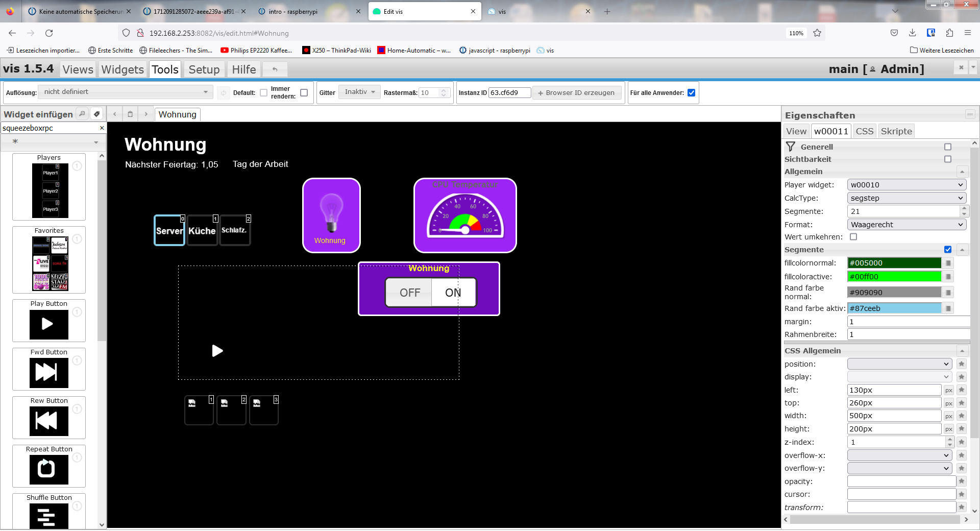Switch the Wohnung toggle to ON
Screen dimensions: 980x531
(x=453, y=293)
